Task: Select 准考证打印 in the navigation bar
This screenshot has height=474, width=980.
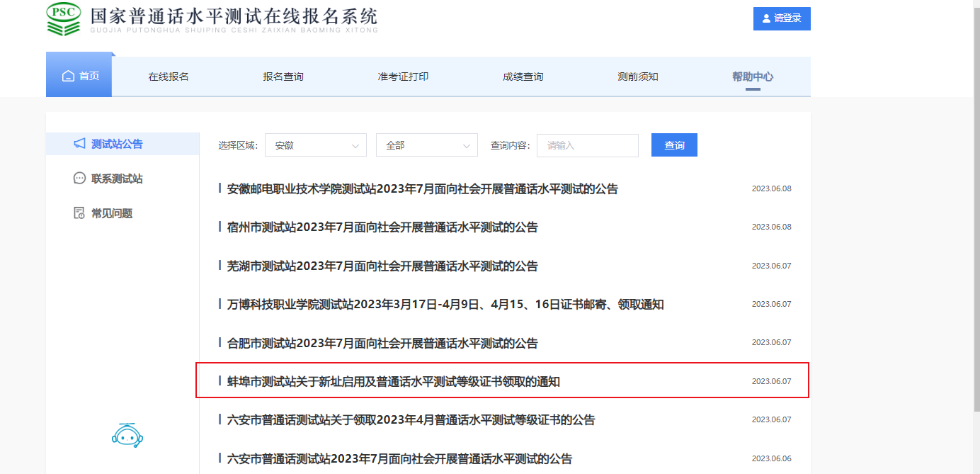Action: [x=403, y=77]
